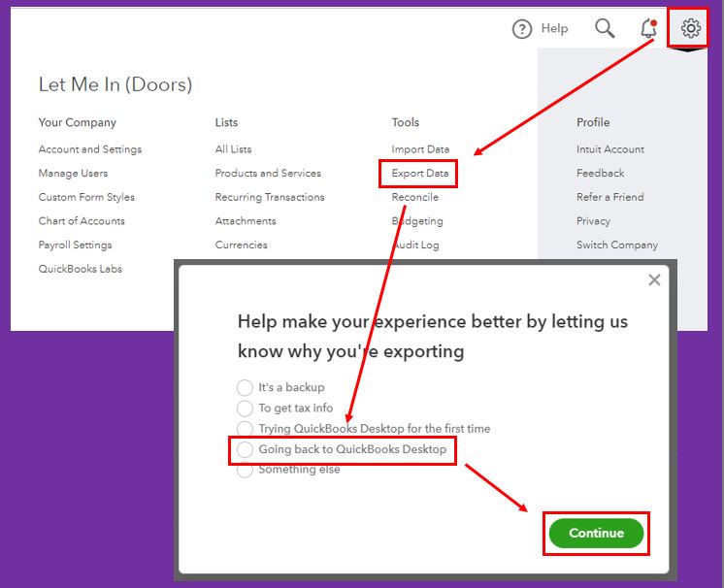The image size is (724, 588).
Task: Click the Help text label
Action: point(554,28)
